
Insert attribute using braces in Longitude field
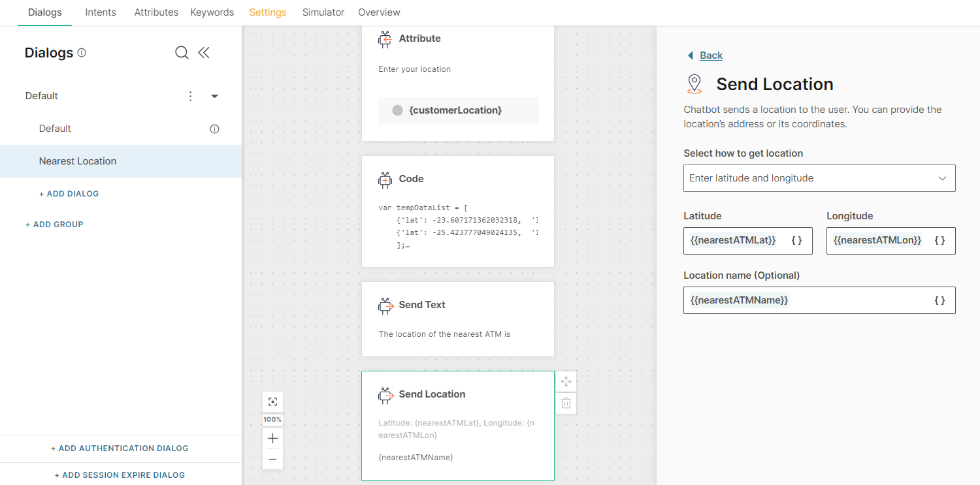coord(939,240)
